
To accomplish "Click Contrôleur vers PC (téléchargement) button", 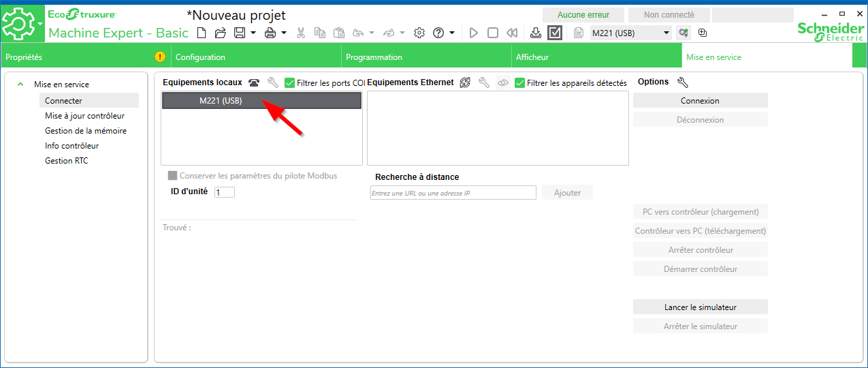I will pos(700,231).
